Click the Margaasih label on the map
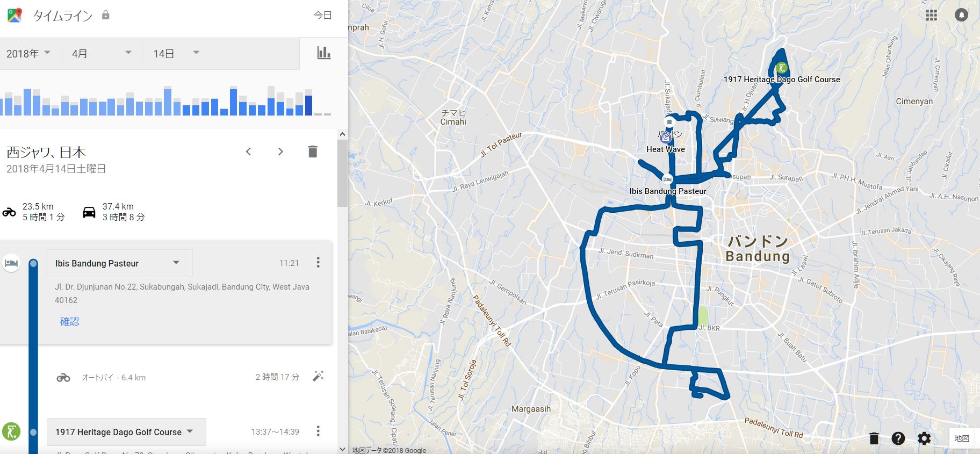 click(x=531, y=409)
